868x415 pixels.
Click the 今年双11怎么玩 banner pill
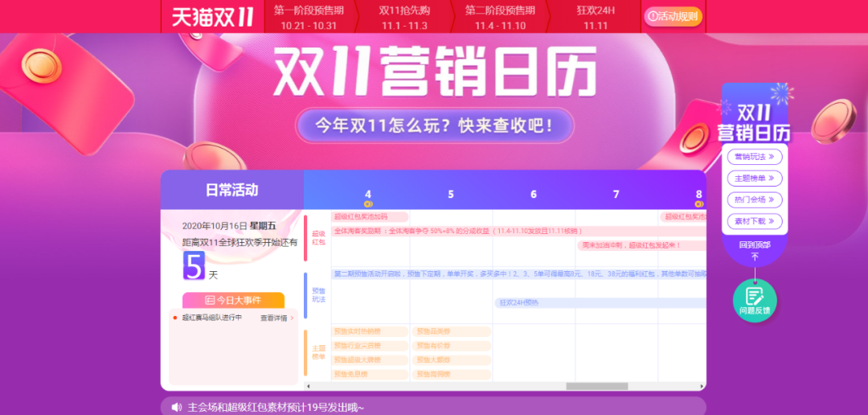pos(434,125)
